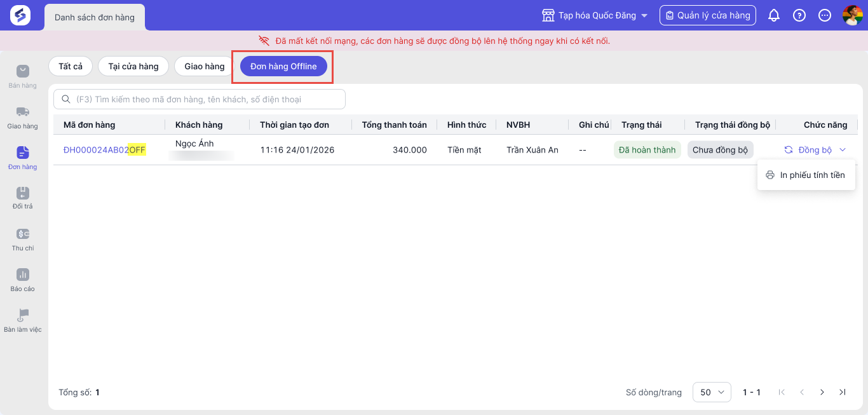Image resolution: width=868 pixels, height=415 pixels.
Task: Select the Đơn hàng sidebar icon
Action: click(x=23, y=153)
